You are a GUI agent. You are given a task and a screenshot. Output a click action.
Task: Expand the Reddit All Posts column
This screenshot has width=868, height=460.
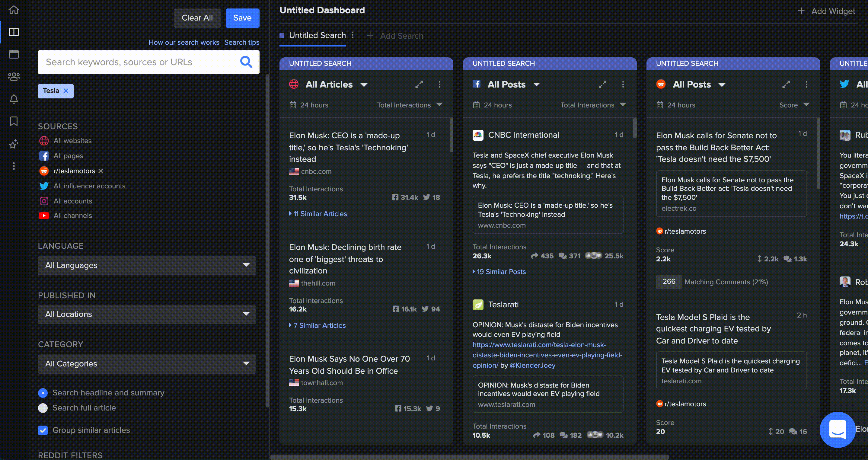click(786, 84)
